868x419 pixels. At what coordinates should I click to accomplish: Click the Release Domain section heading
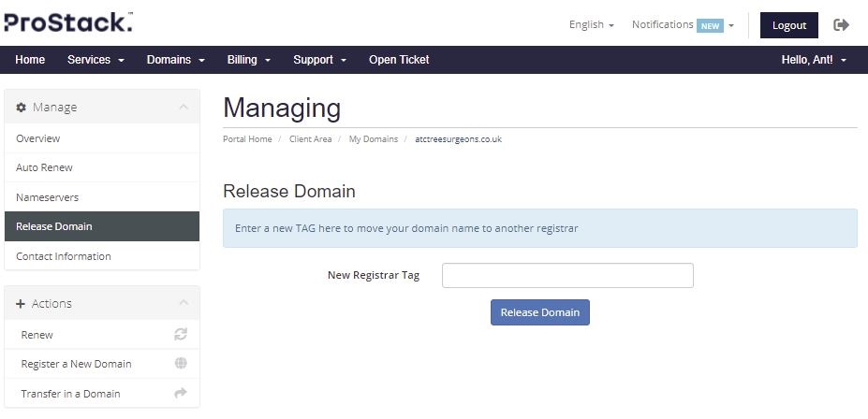[289, 191]
